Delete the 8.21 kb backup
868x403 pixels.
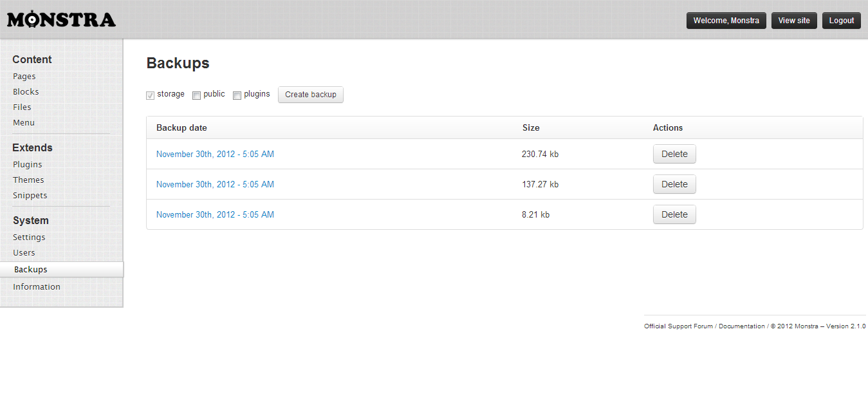coord(674,214)
